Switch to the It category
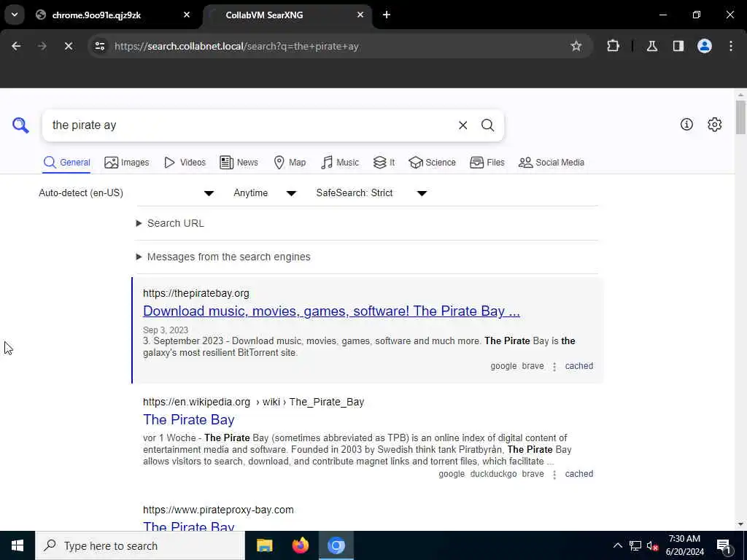The height and width of the screenshot is (560, 747). click(384, 163)
